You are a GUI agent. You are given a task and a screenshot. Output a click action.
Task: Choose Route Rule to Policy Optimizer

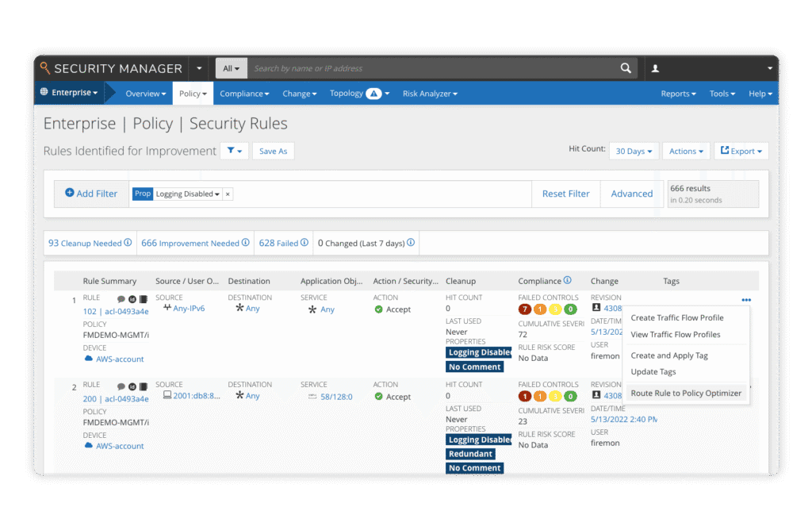(x=687, y=393)
